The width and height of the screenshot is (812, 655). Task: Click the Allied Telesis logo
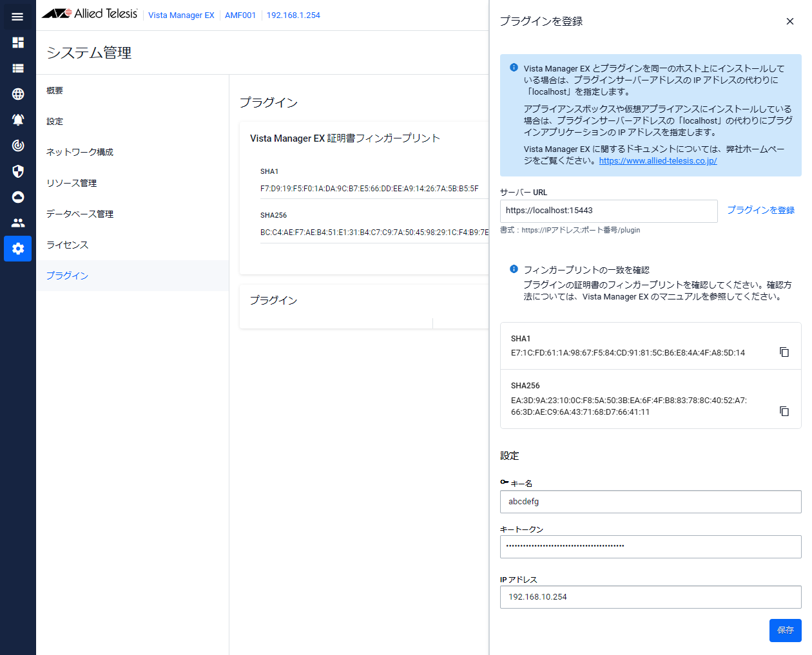coord(90,14)
